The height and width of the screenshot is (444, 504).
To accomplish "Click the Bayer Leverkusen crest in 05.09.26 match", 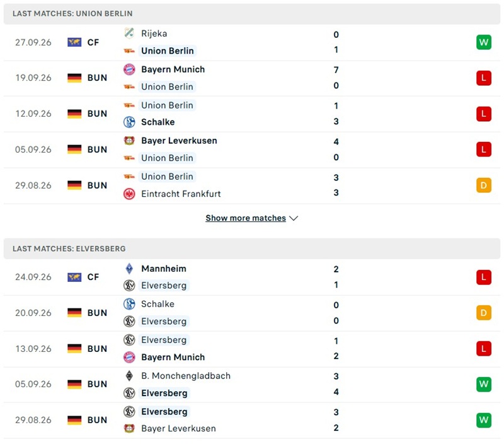I will pyautogui.click(x=129, y=141).
